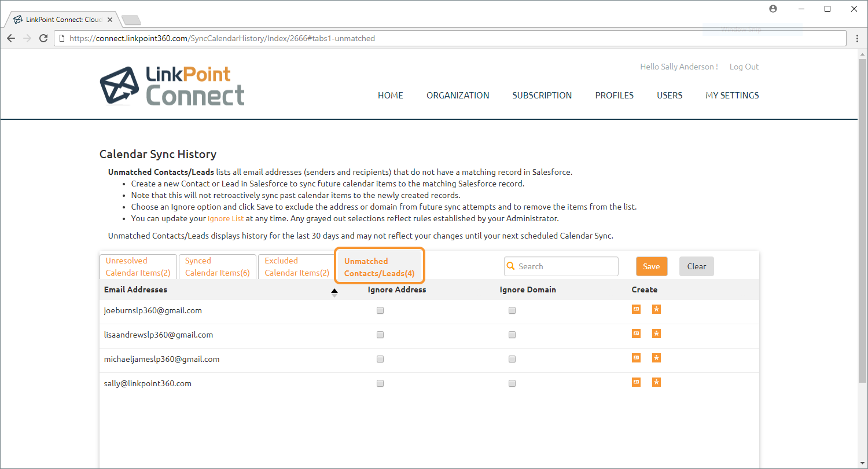
Task: Create Lead for lisaandrewslp360@gmail.com
Action: pyautogui.click(x=656, y=334)
